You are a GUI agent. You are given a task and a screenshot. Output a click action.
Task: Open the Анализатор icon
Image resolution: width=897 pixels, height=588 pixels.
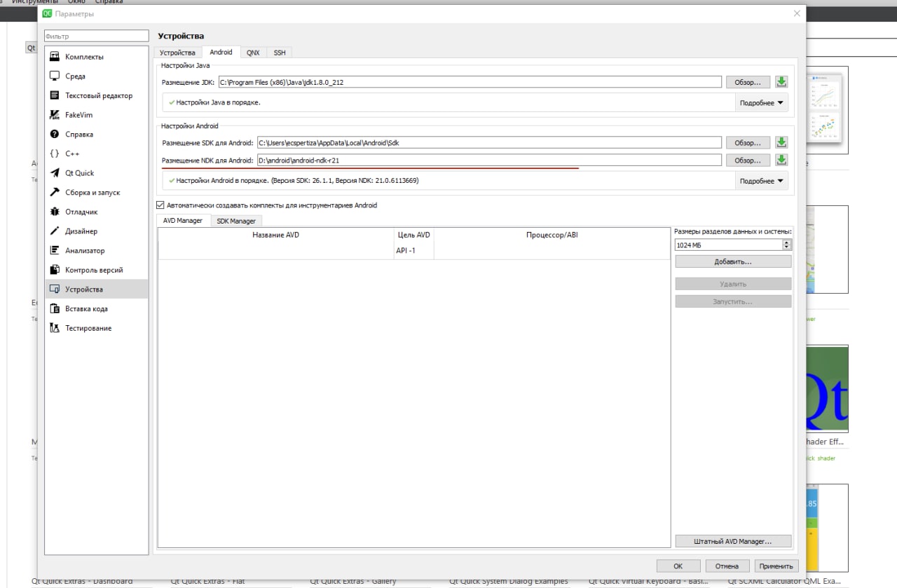click(55, 250)
